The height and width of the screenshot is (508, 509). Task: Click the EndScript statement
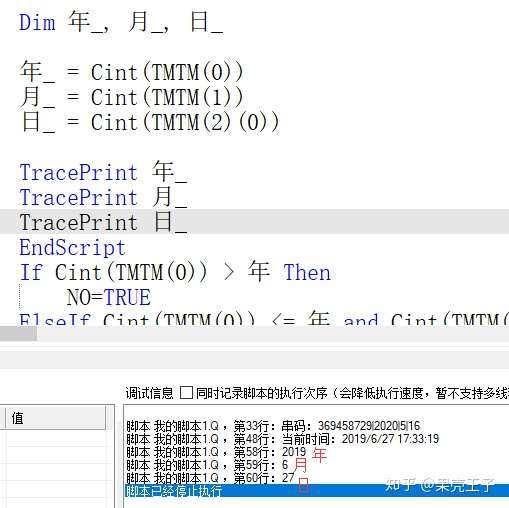coord(72,248)
